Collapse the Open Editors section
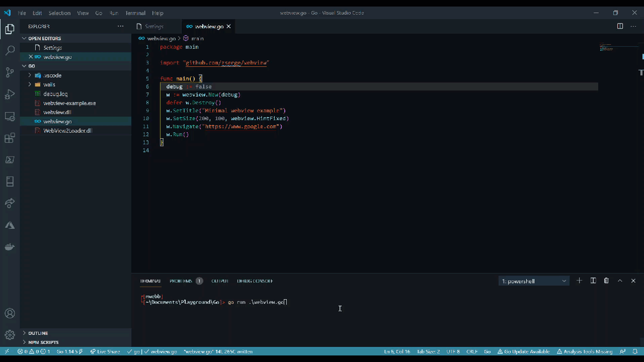 click(75, 38)
